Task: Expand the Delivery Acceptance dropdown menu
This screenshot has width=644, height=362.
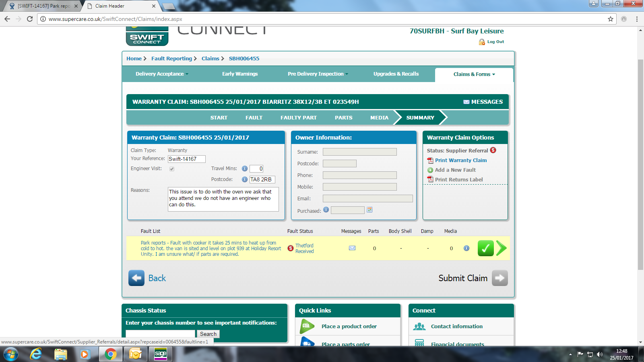Action: tap(162, 74)
